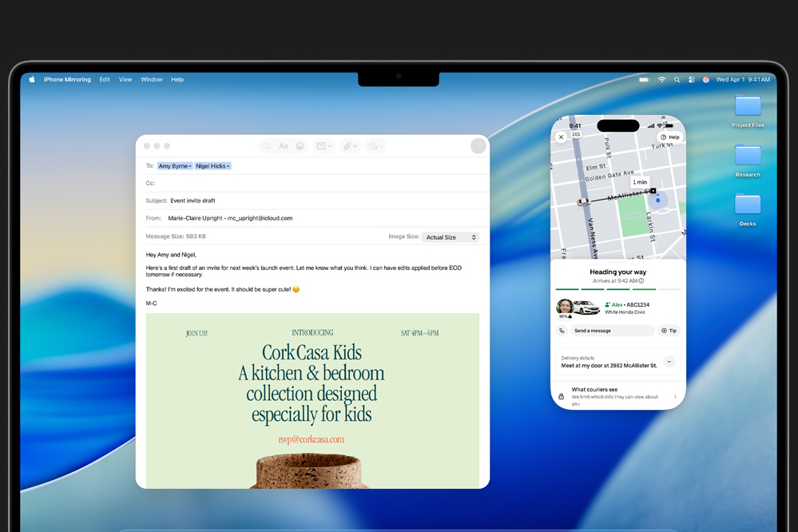Expand the Amy Byrne recipient chevron

(x=190, y=166)
